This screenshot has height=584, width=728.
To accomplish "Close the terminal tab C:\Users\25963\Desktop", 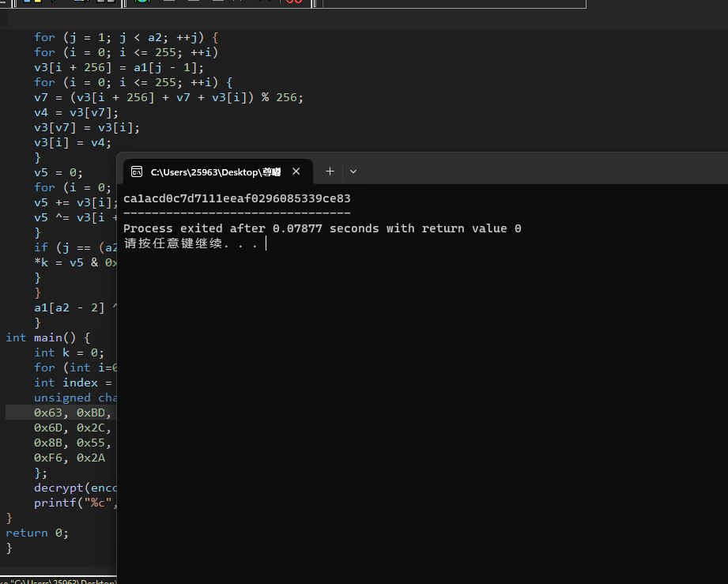I will pos(296,171).
